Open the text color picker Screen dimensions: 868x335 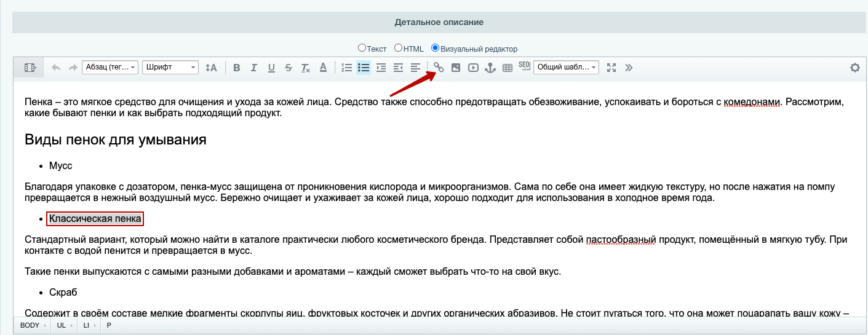tap(323, 68)
